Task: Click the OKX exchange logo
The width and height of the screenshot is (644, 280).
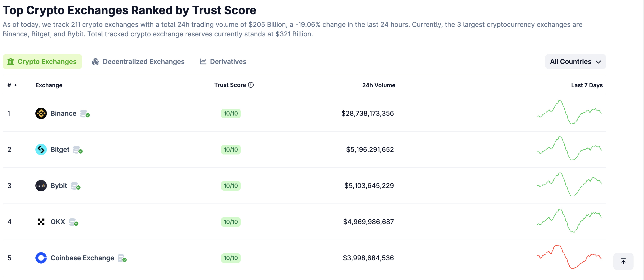Action: pos(41,222)
